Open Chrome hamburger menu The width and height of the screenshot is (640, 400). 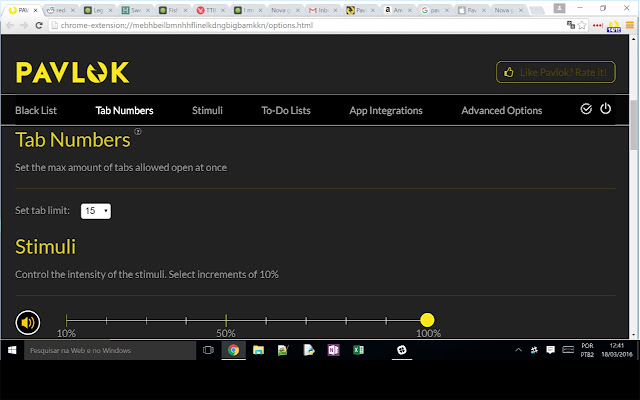pyautogui.click(x=630, y=25)
